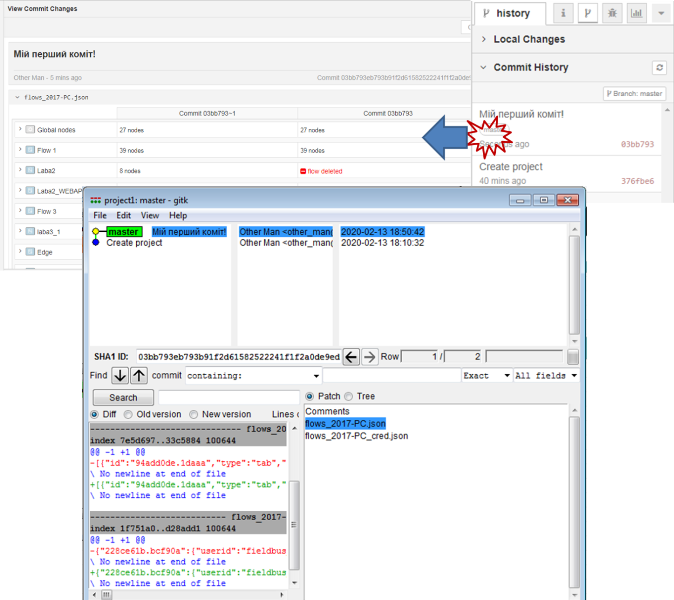Screen dimensions: 674x600
Task: Find next commit with down arrow
Action: 120,375
